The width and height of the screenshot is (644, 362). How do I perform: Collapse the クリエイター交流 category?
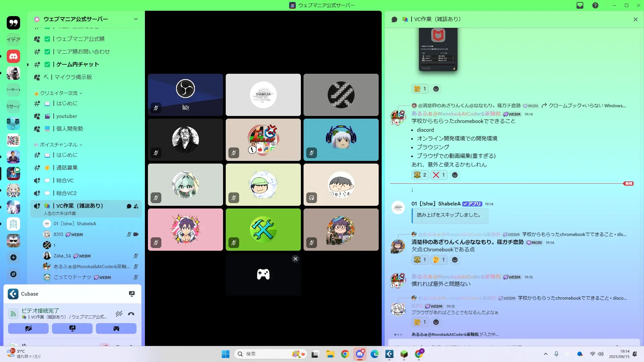[x=59, y=93]
